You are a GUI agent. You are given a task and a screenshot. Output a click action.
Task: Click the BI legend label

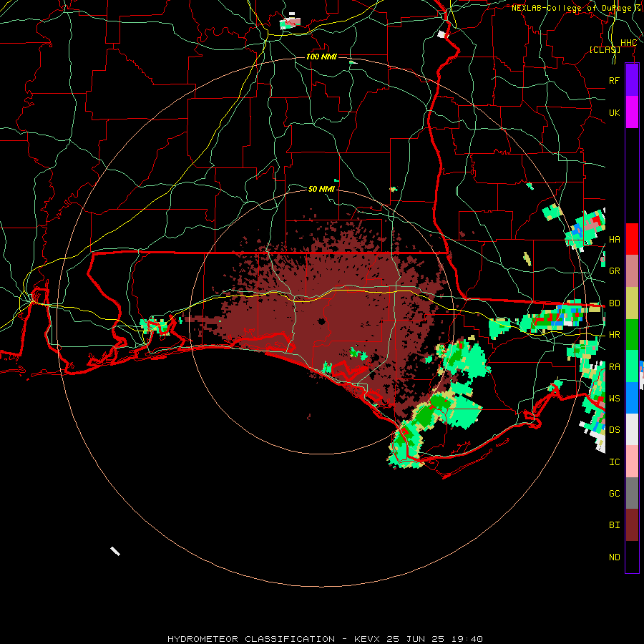(x=614, y=525)
